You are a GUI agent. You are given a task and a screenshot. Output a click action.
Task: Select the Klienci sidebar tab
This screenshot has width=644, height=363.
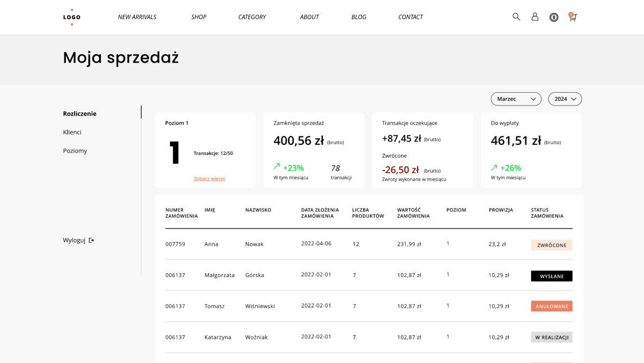click(72, 132)
